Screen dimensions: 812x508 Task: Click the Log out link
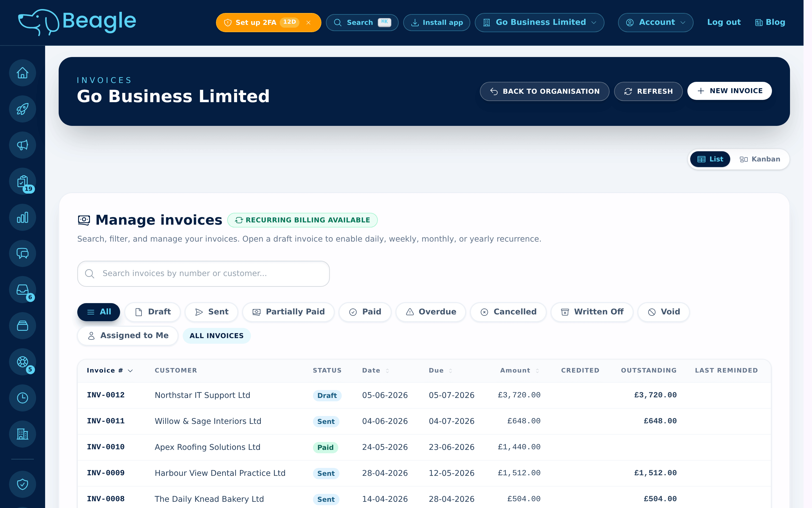tap(724, 22)
